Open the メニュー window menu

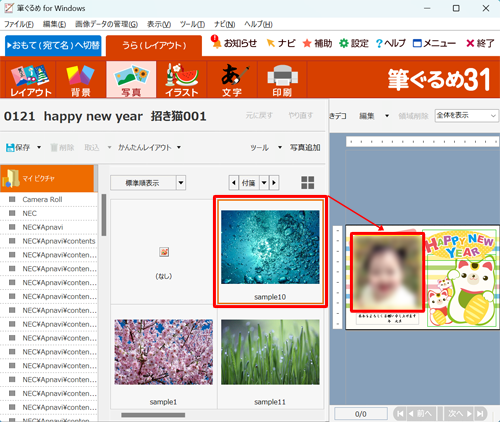pyautogui.click(x=434, y=43)
